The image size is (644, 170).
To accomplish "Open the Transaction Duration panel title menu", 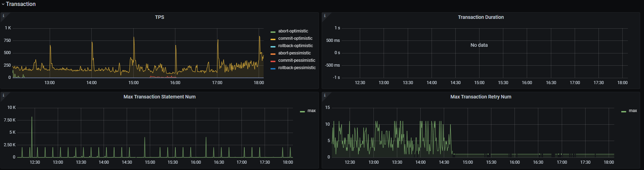I will point(481,17).
